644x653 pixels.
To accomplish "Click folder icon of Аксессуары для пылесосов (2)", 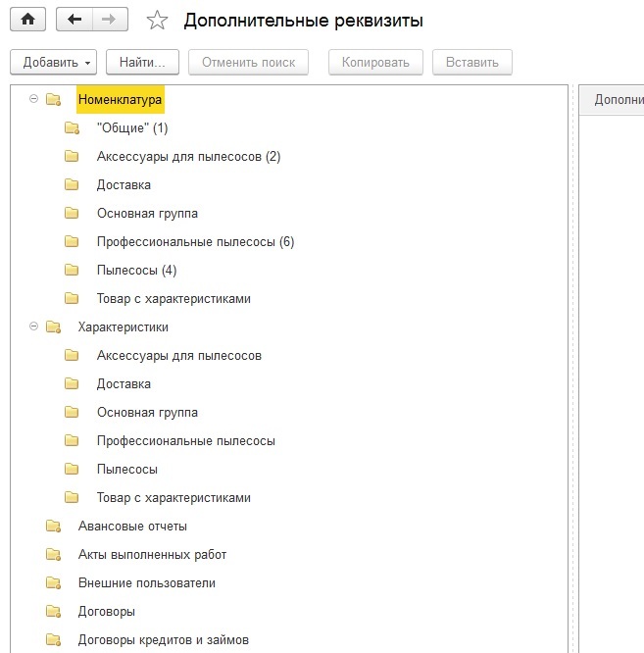I will [72, 156].
